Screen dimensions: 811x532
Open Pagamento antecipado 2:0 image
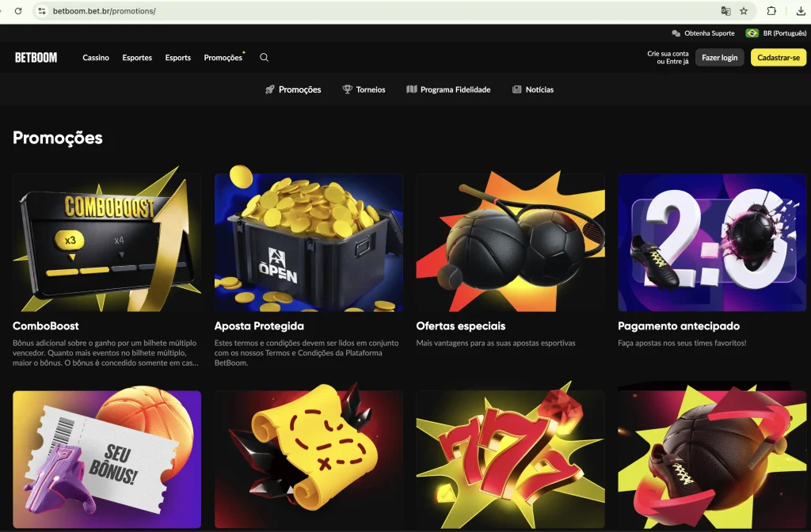pos(712,242)
